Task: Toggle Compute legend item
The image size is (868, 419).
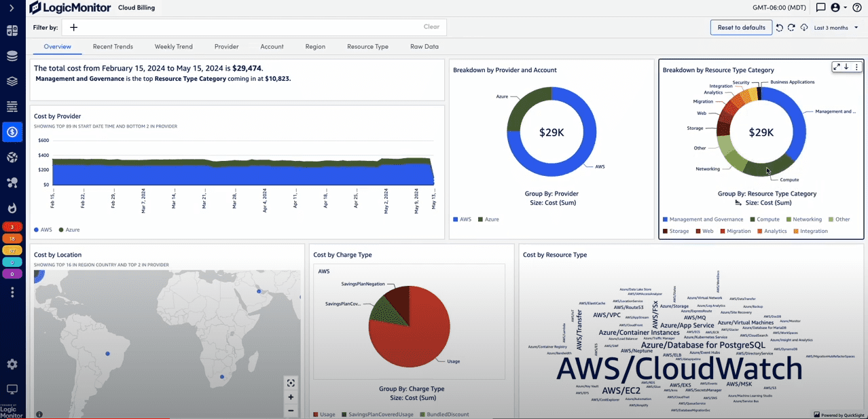Action: coord(765,219)
